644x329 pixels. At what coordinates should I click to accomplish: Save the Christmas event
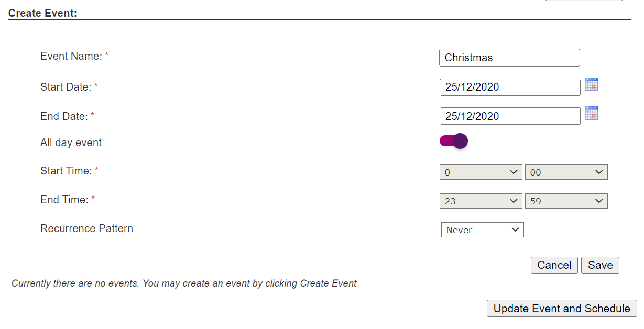(600, 265)
